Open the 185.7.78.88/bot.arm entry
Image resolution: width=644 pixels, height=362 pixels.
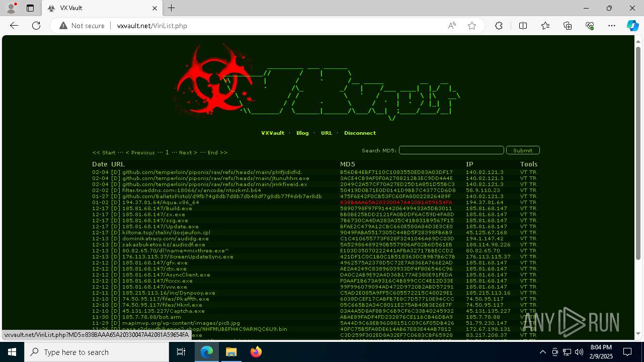(151, 317)
